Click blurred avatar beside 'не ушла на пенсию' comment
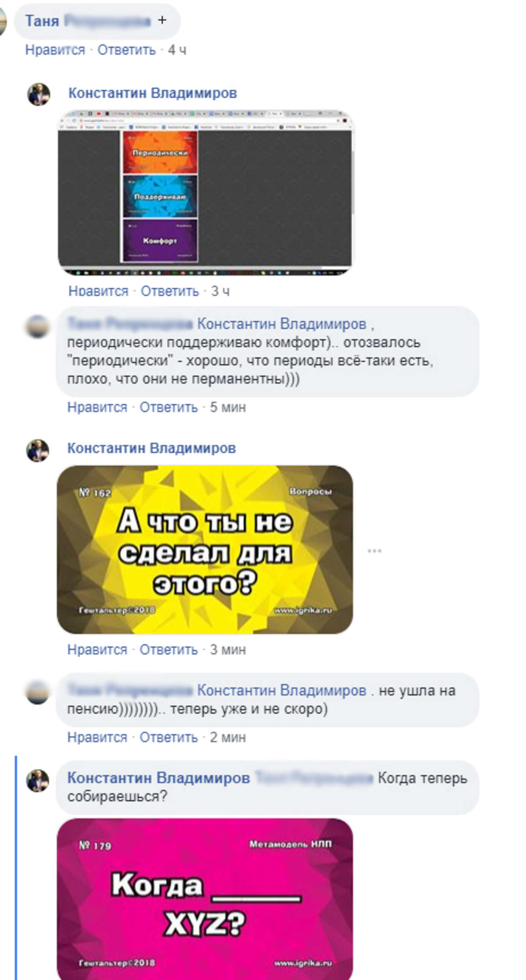The image size is (526, 980). point(38,692)
